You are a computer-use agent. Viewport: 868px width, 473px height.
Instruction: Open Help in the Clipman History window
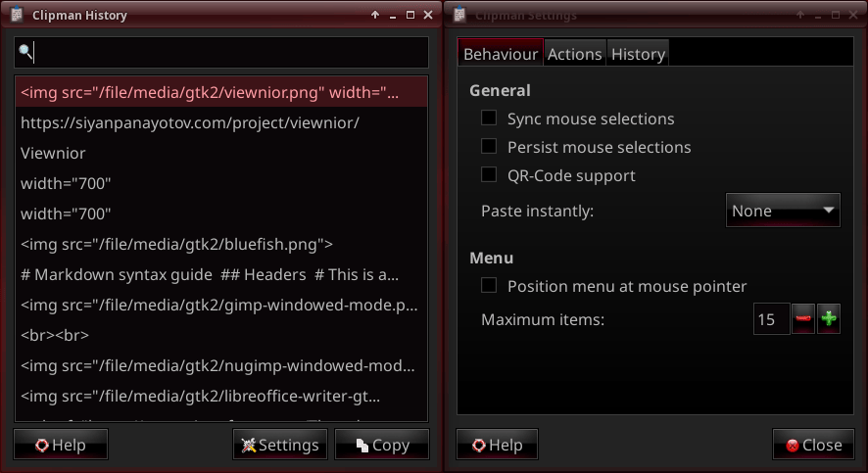pos(61,445)
